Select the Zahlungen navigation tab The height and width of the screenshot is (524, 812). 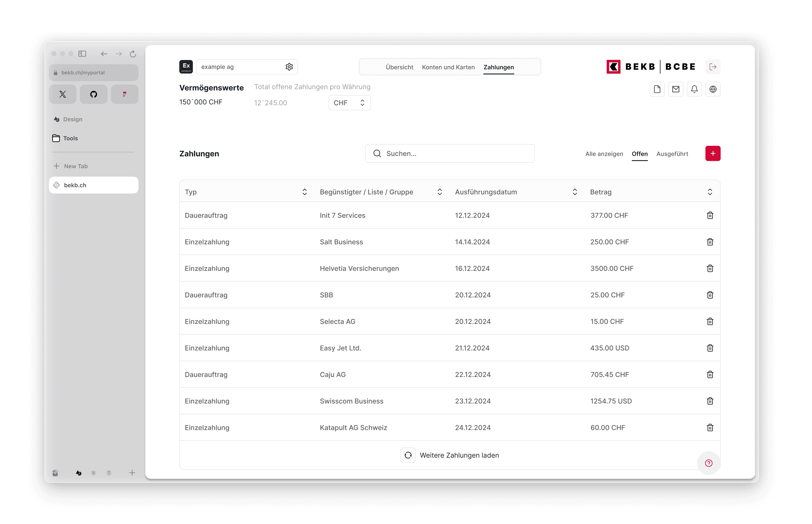(x=498, y=67)
